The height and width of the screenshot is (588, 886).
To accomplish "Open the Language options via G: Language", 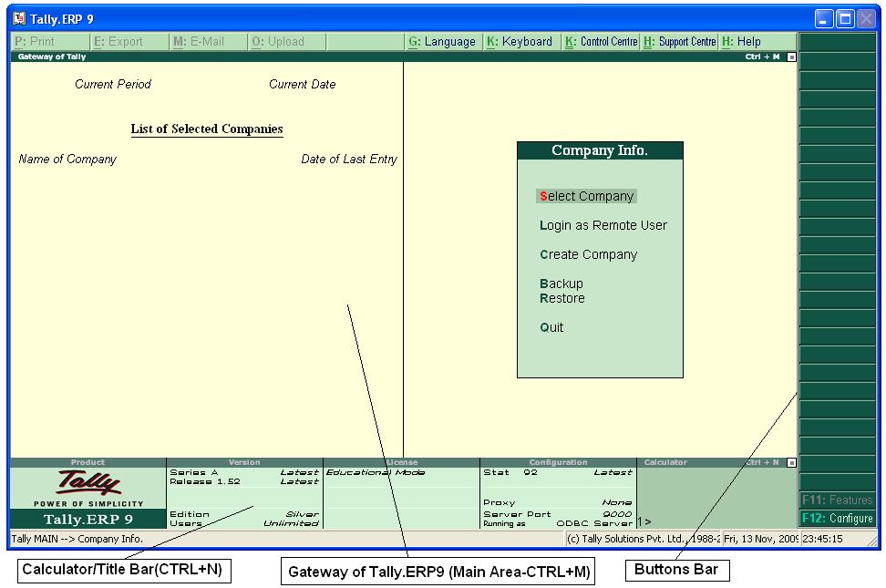I will pos(444,41).
